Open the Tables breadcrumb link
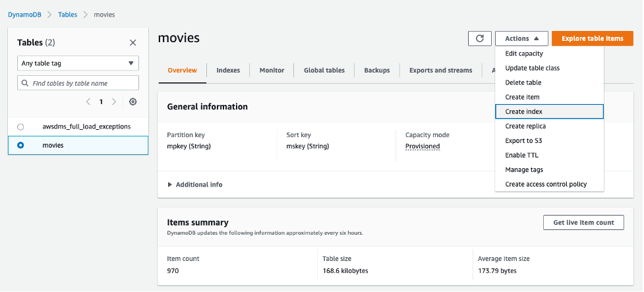Viewport: 644px width, 292px height. pyautogui.click(x=67, y=14)
